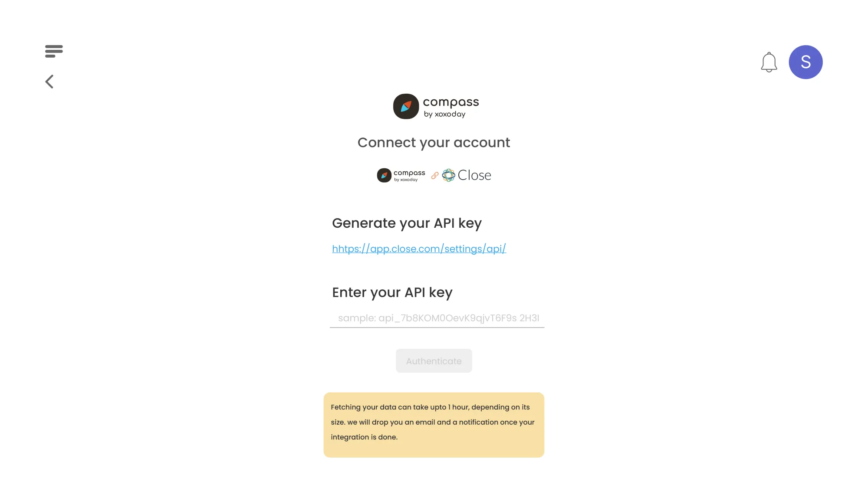Select the Close CRM logo icon
The width and height of the screenshot is (868, 488).
point(448,175)
